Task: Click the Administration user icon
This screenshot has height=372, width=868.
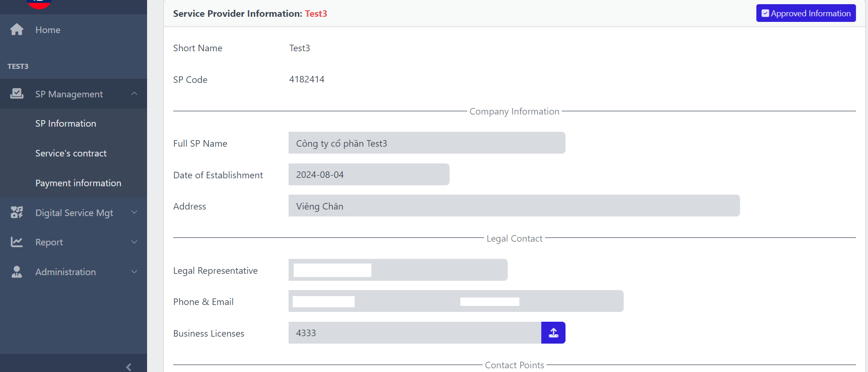Action: click(x=17, y=272)
